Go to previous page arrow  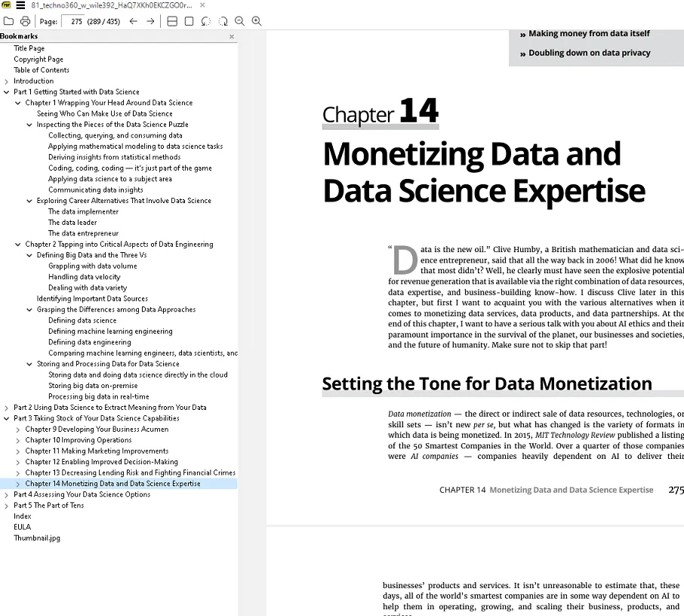coord(134,21)
